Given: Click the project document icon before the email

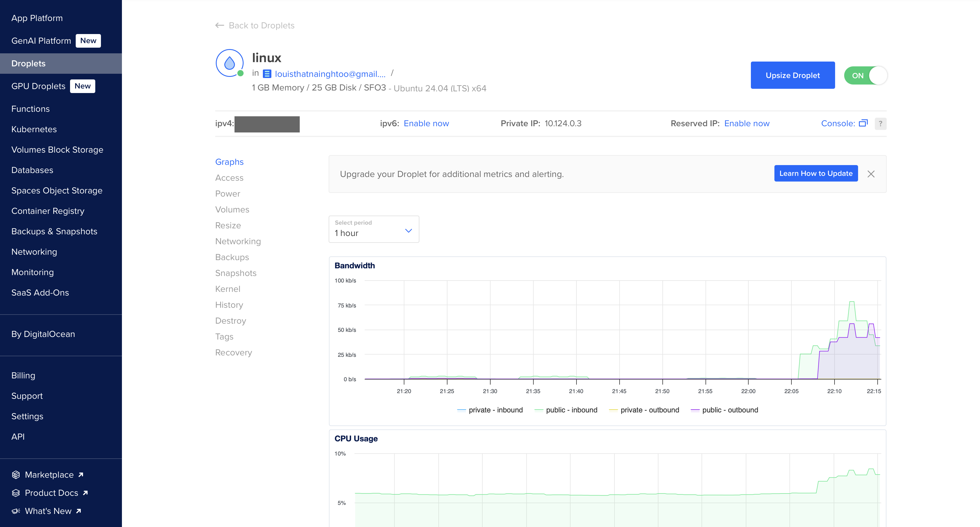Looking at the screenshot, I should pos(267,74).
